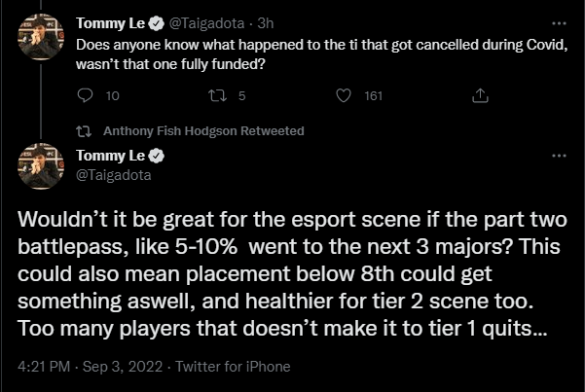Click the retweeted indicator icon
Screen dimensions: 585x392
click(x=85, y=131)
